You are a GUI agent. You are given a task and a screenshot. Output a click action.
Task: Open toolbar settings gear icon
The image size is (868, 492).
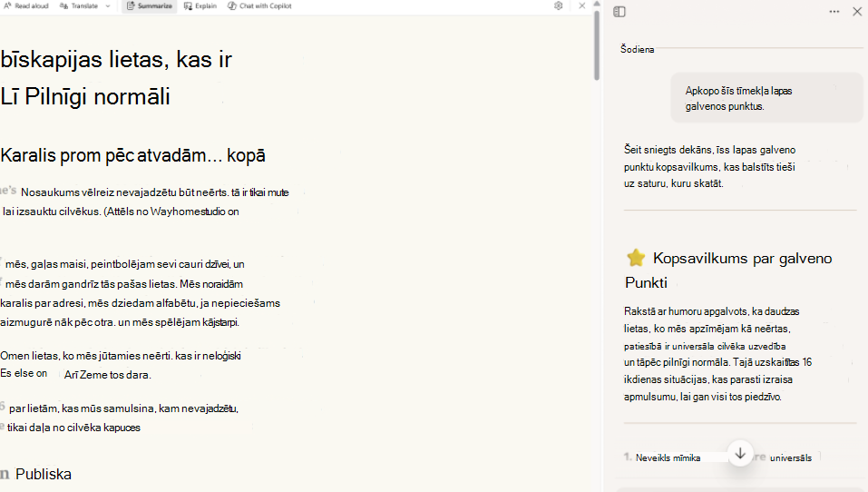558,5
